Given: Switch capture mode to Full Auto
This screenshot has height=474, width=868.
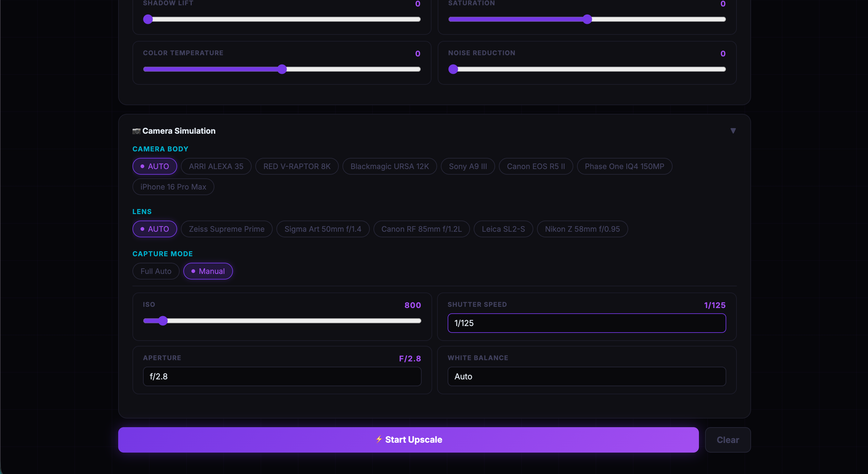Looking at the screenshot, I should tap(156, 271).
